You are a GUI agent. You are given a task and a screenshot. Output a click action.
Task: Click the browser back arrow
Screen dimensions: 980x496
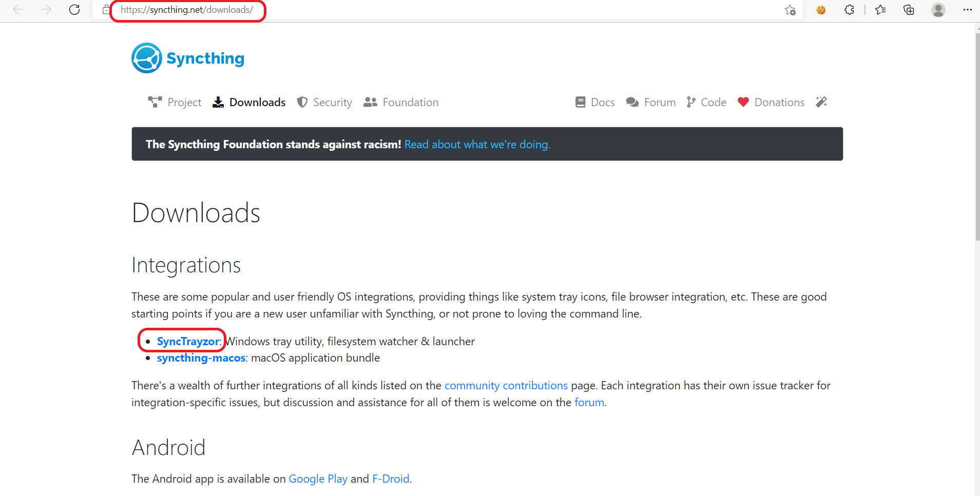(x=18, y=10)
